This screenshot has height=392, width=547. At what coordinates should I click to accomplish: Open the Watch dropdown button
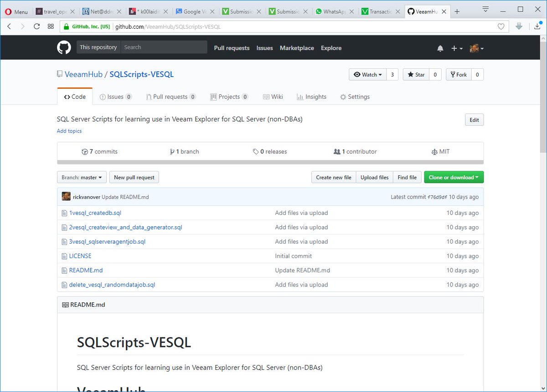point(368,75)
